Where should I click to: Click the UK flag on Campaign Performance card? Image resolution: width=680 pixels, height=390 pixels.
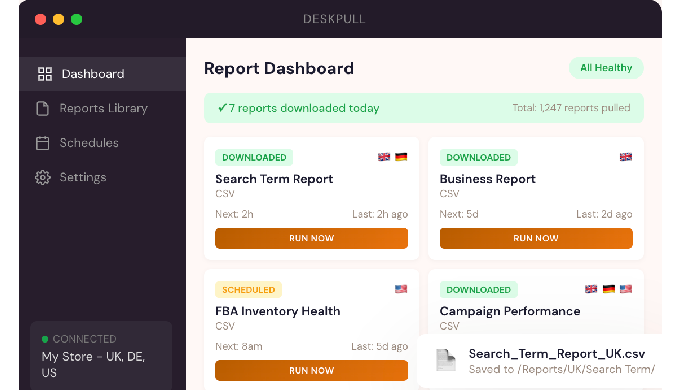click(x=591, y=289)
